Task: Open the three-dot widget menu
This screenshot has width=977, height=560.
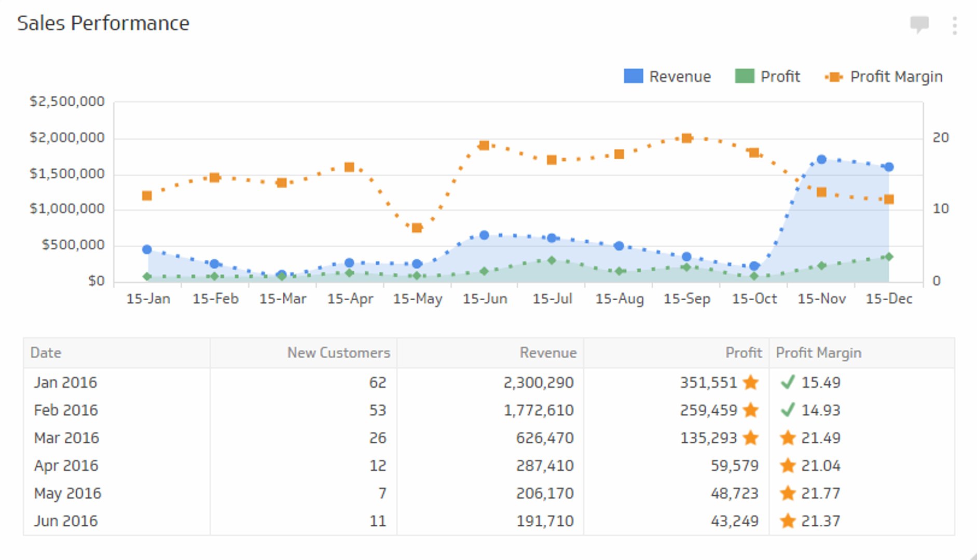Action: [955, 25]
